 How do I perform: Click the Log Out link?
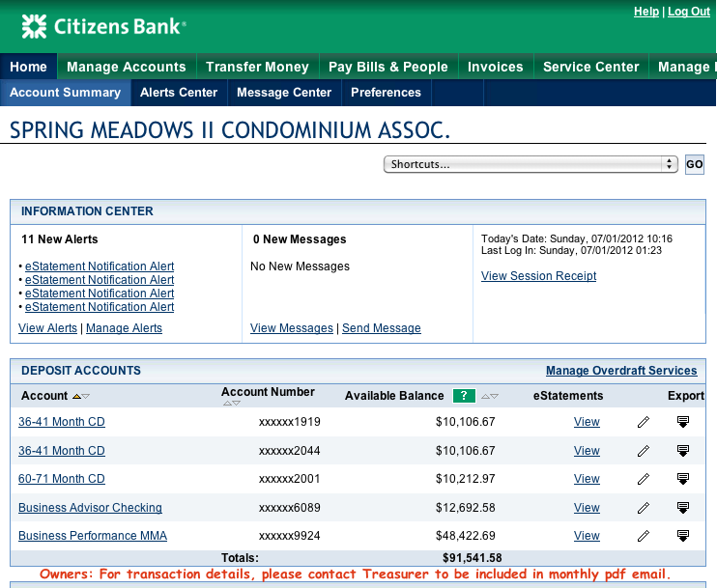point(689,12)
